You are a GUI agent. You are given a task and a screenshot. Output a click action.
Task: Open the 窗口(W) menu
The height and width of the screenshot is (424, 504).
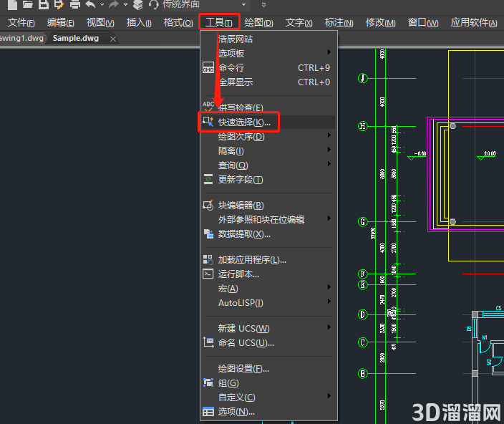click(423, 23)
